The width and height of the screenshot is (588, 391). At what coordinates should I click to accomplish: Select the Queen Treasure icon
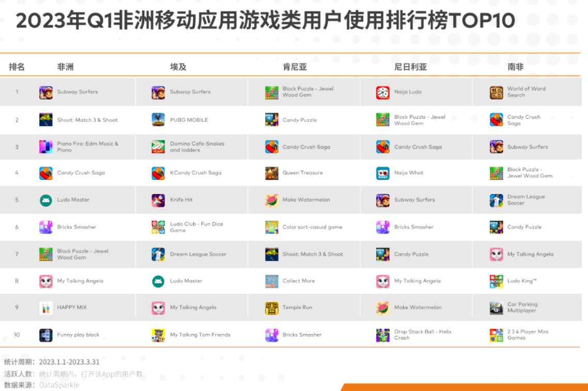(x=272, y=173)
